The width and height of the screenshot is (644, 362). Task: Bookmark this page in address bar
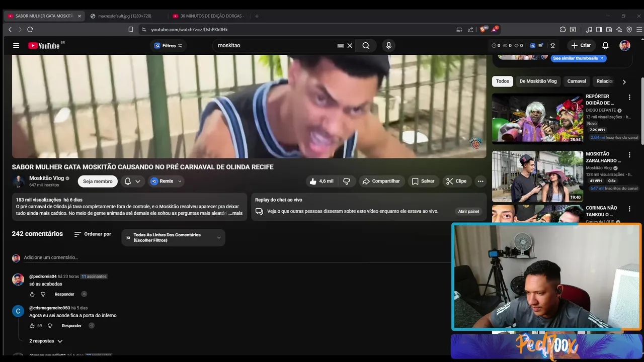pyautogui.click(x=131, y=30)
